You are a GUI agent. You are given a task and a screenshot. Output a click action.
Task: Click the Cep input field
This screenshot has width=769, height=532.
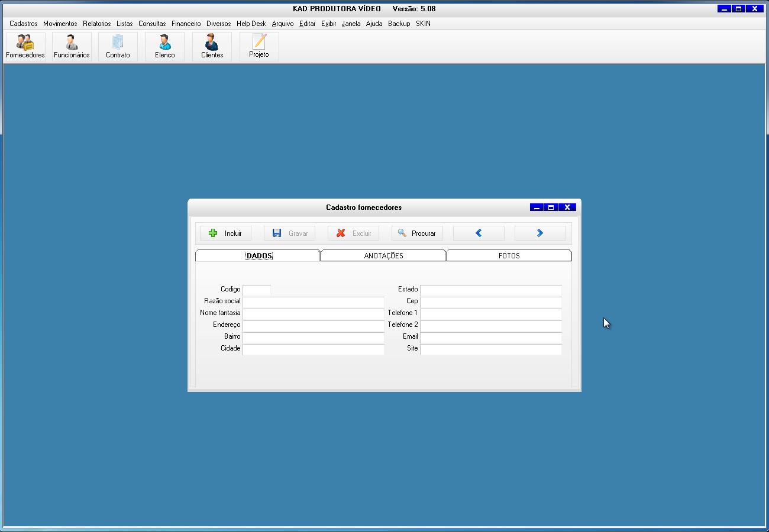pos(491,302)
